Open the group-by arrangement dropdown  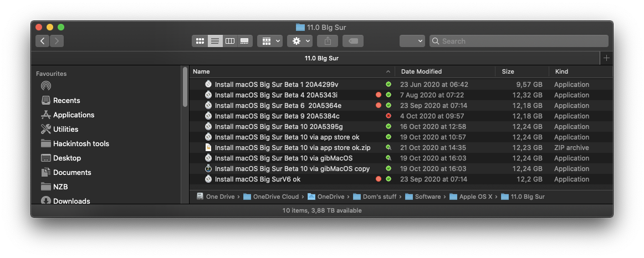(270, 41)
